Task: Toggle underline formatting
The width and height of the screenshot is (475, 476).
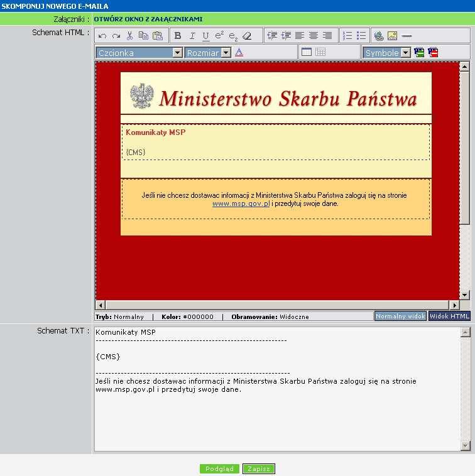Action: point(205,36)
